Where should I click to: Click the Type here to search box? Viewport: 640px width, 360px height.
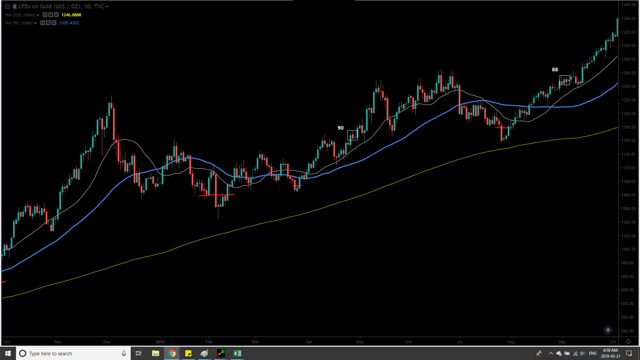tap(73, 353)
